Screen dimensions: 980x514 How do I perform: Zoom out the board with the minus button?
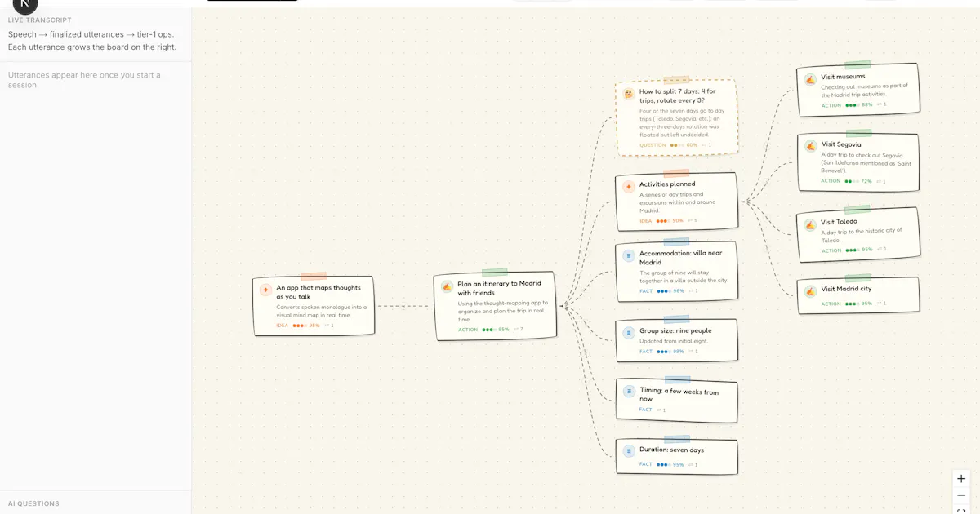tap(961, 495)
